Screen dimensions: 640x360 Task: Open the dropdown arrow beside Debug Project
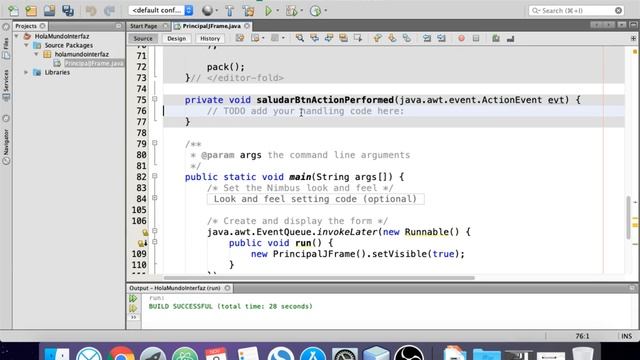point(301,11)
